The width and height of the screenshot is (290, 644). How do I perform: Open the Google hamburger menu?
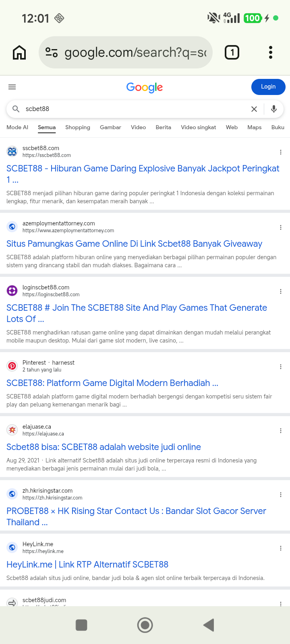12,87
